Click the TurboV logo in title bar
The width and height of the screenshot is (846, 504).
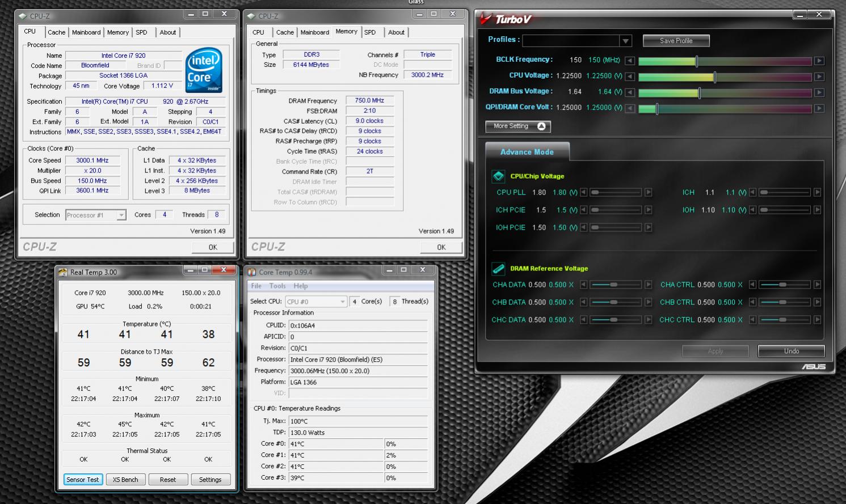tap(506, 19)
